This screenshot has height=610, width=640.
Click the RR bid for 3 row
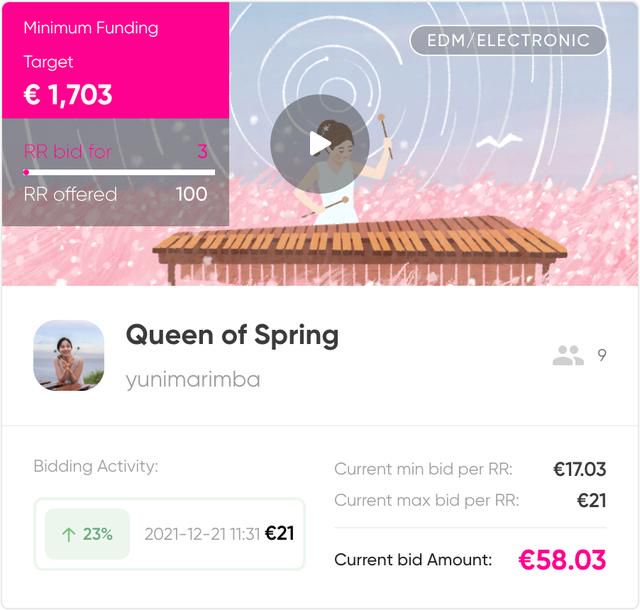(x=116, y=151)
